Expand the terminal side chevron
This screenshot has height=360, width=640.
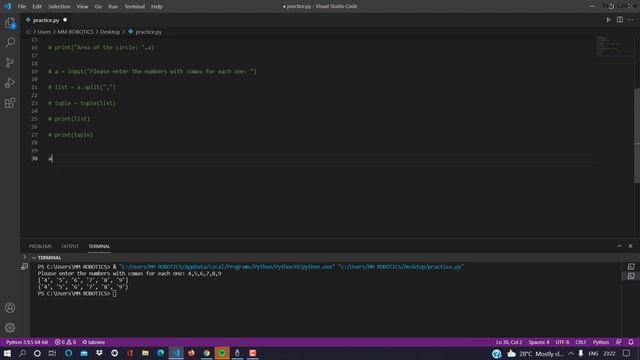[x=24, y=257]
